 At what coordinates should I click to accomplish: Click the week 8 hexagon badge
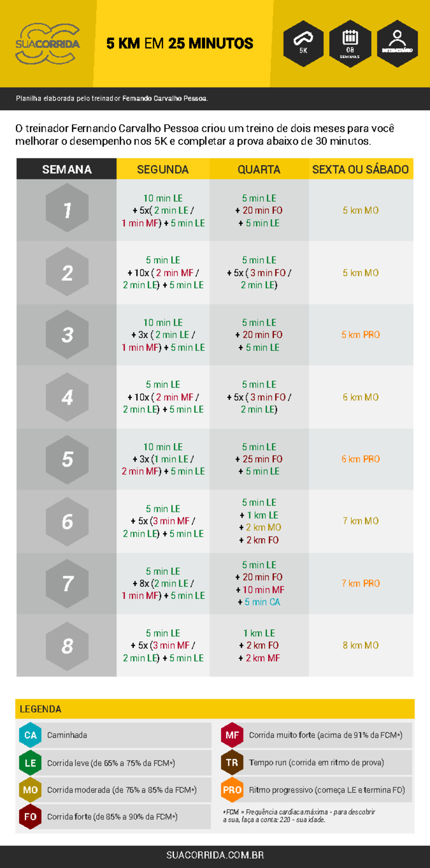pyautogui.click(x=67, y=646)
